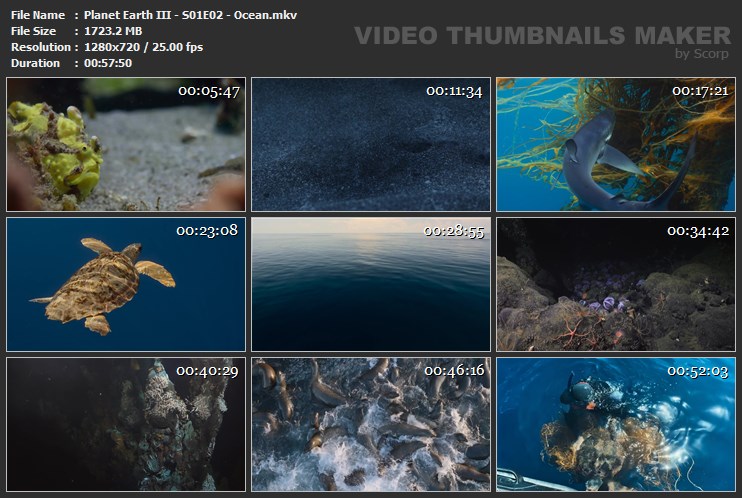The height and width of the screenshot is (498, 742).
Task: Click the Resolution label
Action: coord(41,47)
